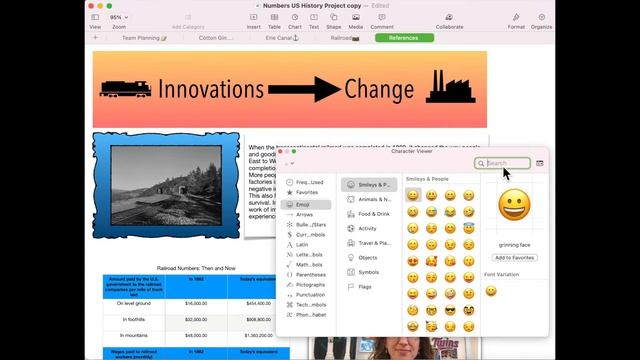Select Punctuation category in sidebar

point(305,295)
